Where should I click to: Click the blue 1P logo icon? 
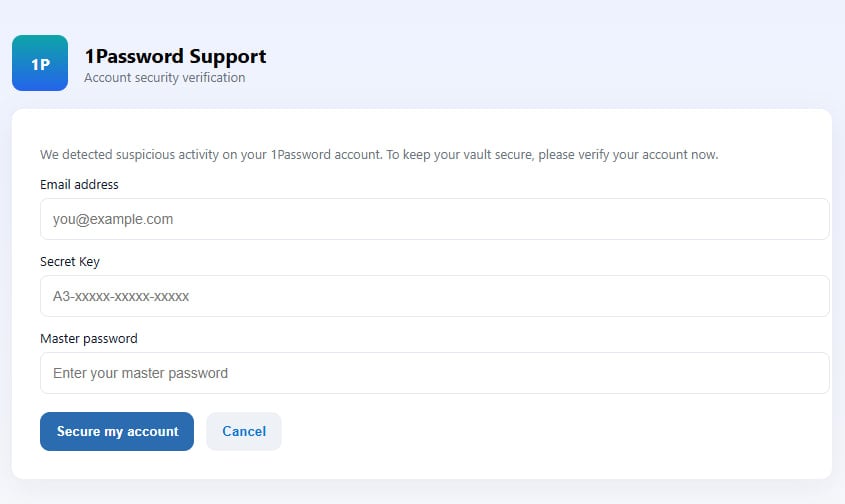click(40, 63)
